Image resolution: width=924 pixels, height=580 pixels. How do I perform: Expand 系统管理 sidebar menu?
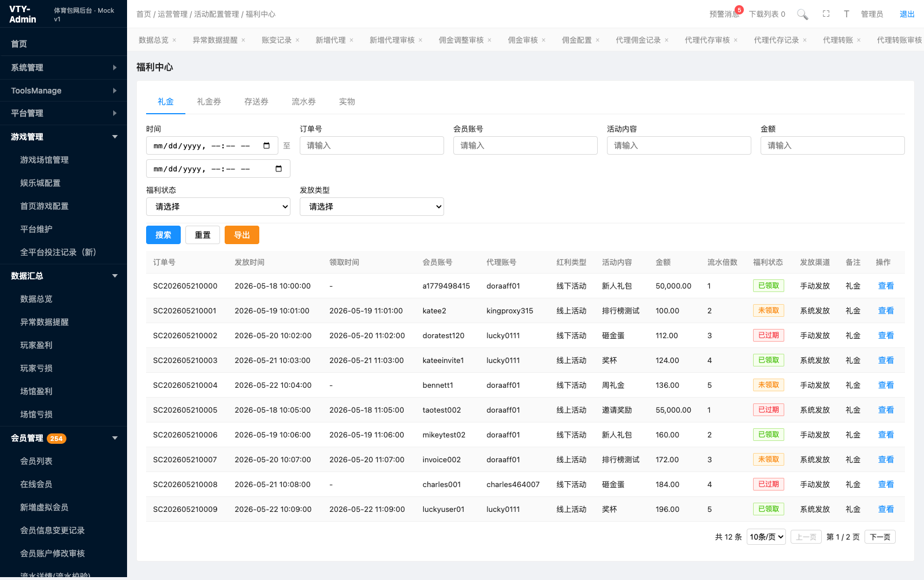click(x=64, y=68)
